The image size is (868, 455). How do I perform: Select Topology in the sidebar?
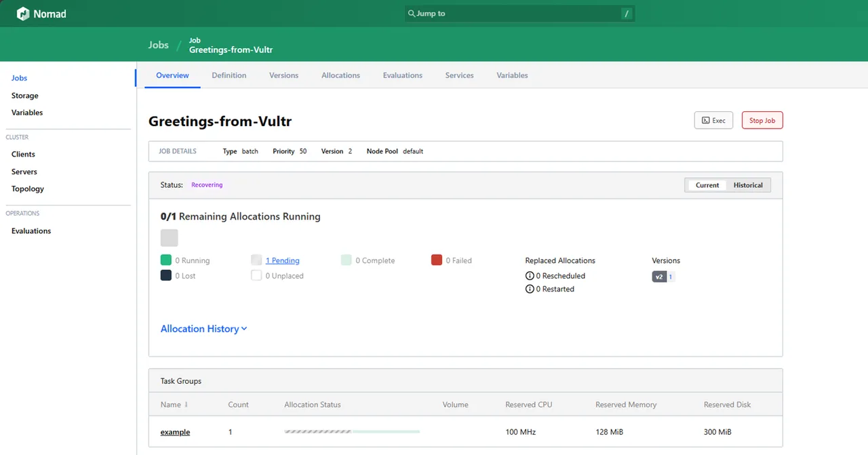click(28, 189)
